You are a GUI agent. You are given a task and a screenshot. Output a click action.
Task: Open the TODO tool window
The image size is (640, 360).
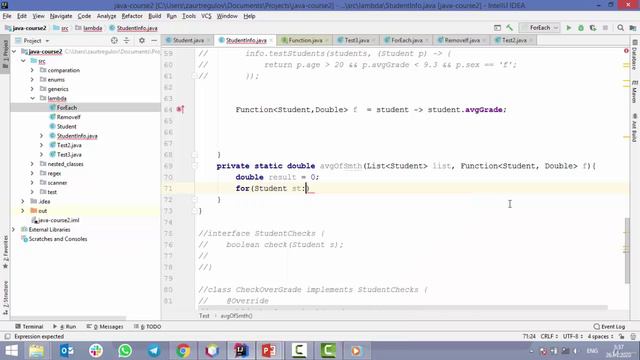click(147, 327)
